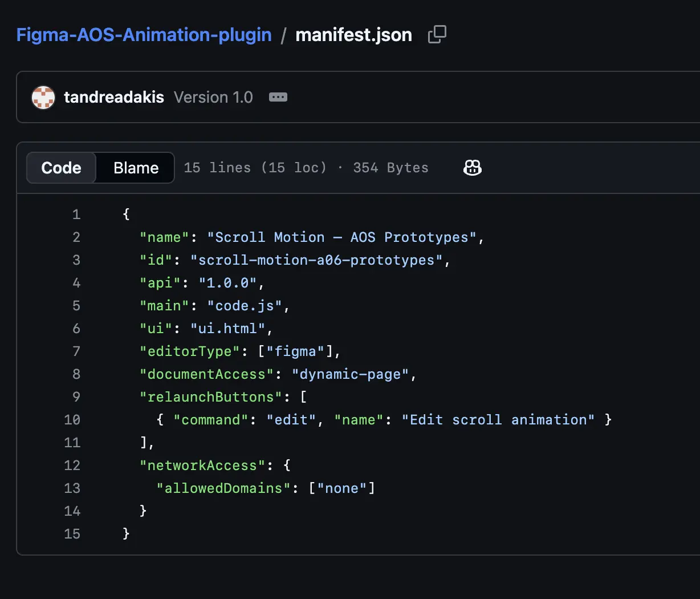700x599 pixels.
Task: Click the "code.js" value
Action: (245, 306)
